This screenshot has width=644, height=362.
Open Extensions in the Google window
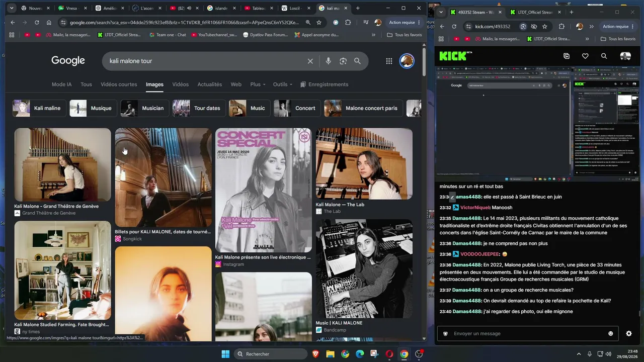(x=348, y=22)
